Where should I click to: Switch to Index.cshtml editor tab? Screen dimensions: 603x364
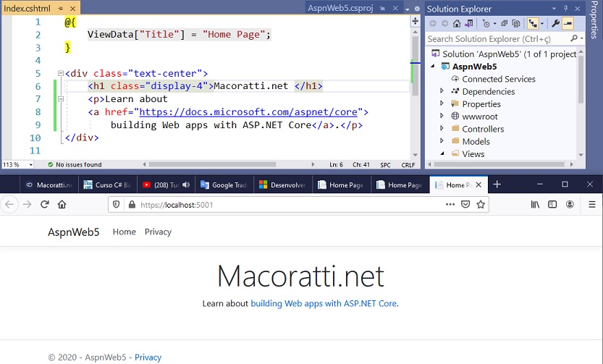click(27, 8)
